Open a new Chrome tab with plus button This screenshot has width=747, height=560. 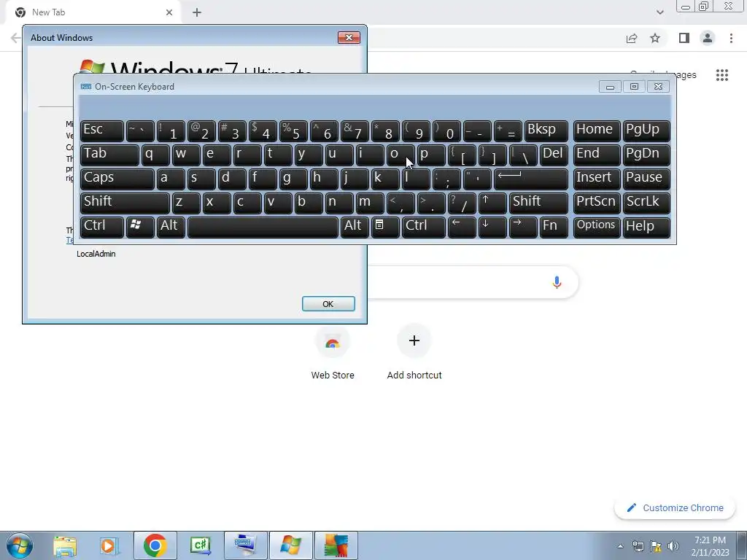click(197, 12)
